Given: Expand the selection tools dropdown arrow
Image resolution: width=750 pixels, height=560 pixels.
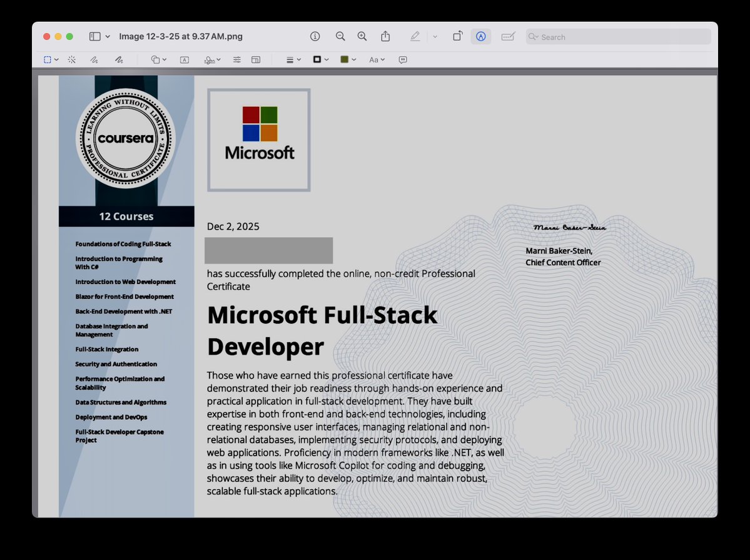Looking at the screenshot, I should tap(56, 60).
